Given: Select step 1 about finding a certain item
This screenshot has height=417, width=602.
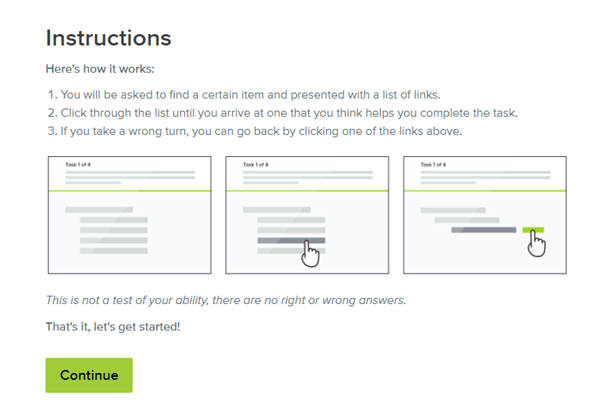Looking at the screenshot, I should [244, 95].
